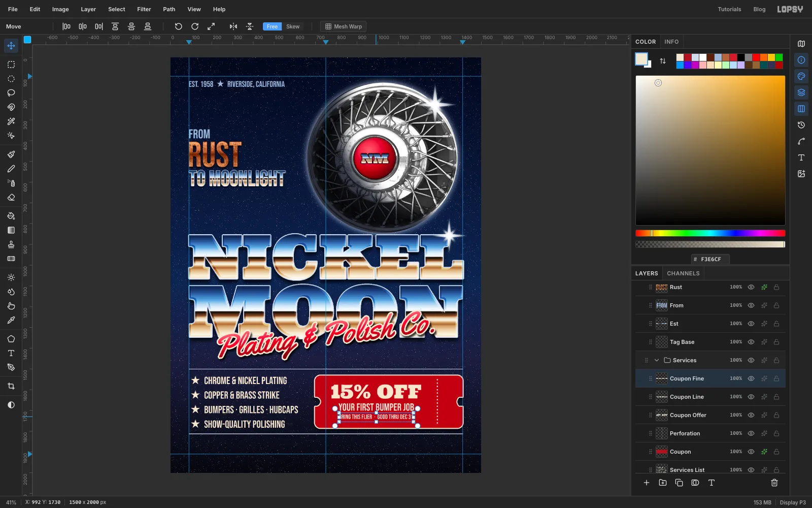This screenshot has height=508, width=812.
Task: Select the Eraser tool
Action: (11, 197)
